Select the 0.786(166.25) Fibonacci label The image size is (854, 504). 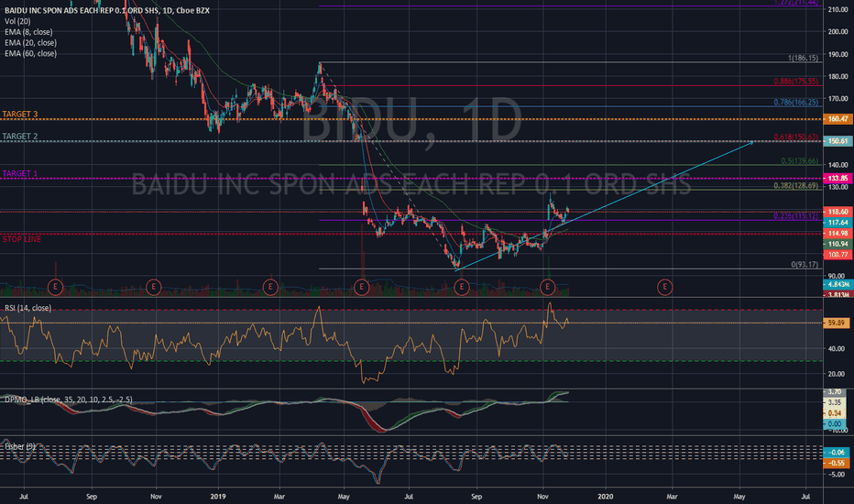tap(795, 102)
